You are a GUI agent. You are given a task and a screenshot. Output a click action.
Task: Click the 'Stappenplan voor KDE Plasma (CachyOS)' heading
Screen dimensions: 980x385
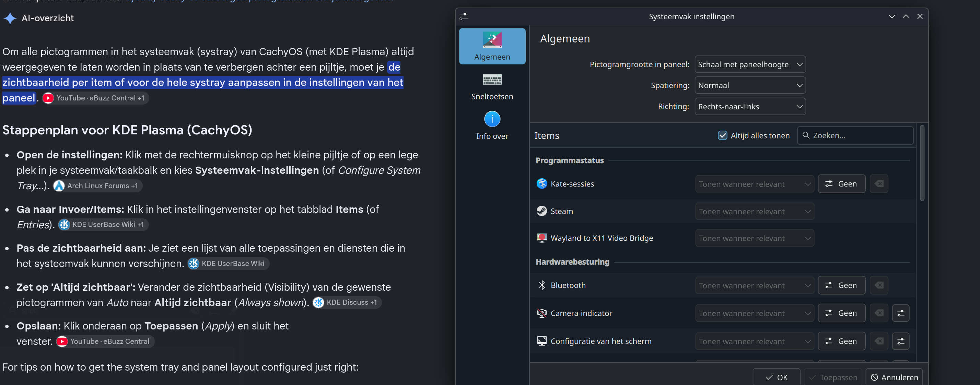pos(127,130)
